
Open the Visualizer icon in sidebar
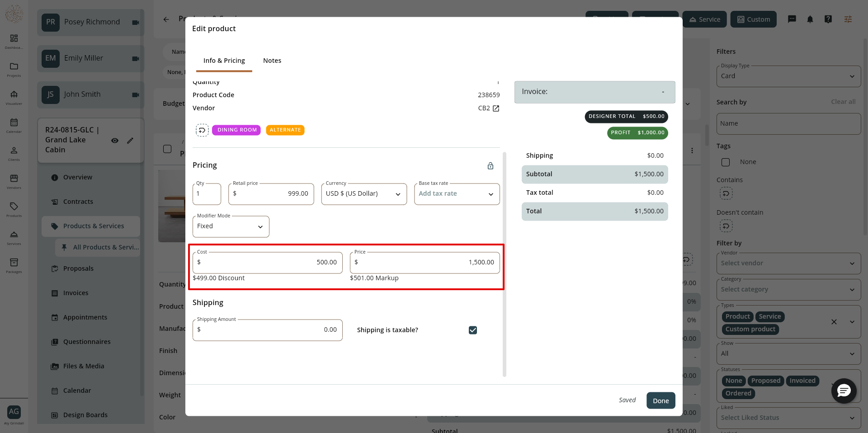click(14, 94)
